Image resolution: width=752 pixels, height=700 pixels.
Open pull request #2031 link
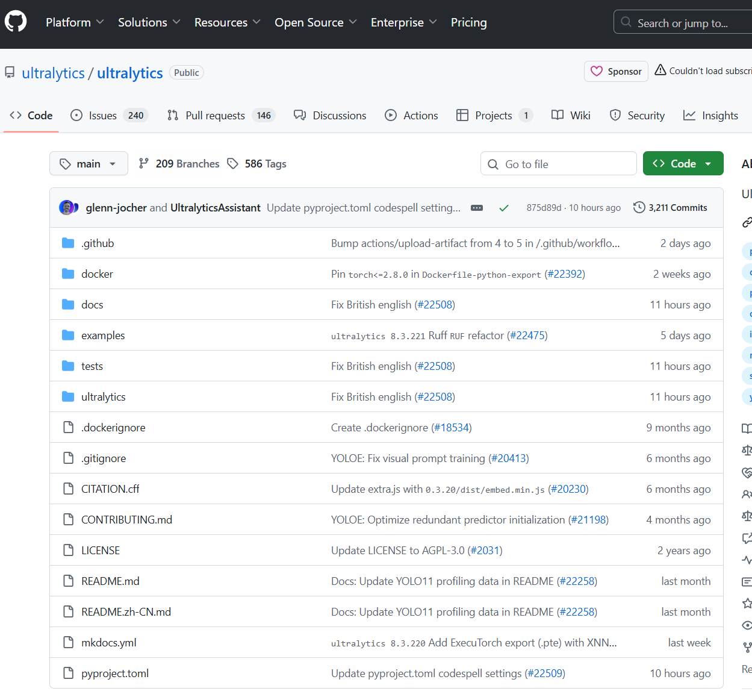click(485, 550)
